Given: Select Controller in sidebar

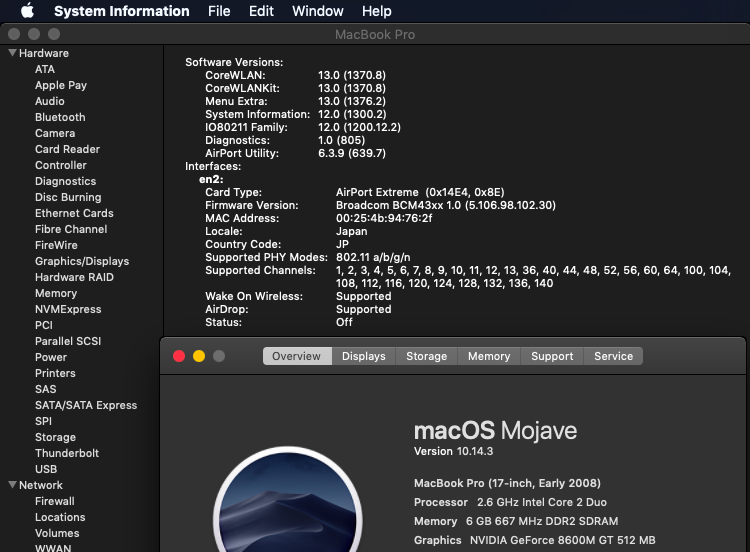Looking at the screenshot, I should click(61, 165).
